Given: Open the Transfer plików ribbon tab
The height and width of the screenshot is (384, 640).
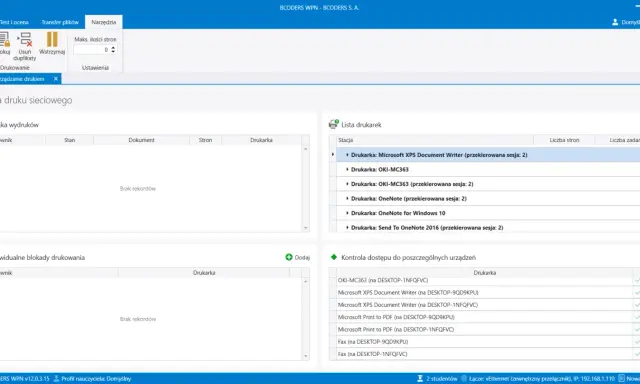Looking at the screenshot, I should pos(60,22).
